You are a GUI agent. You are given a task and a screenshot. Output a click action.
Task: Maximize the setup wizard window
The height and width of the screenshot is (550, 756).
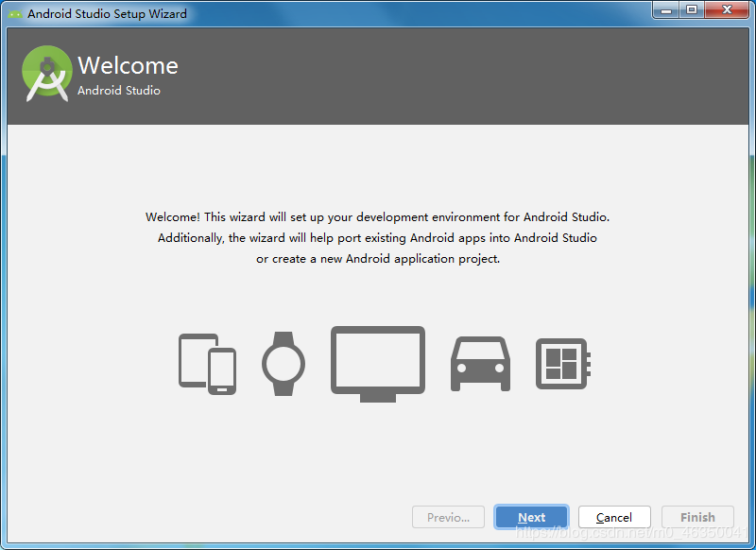(694, 10)
